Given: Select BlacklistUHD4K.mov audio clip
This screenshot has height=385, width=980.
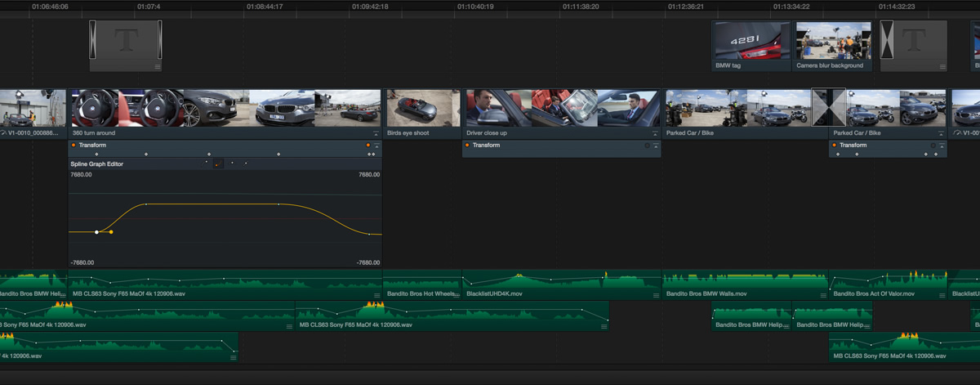Looking at the screenshot, I should click(x=562, y=284).
